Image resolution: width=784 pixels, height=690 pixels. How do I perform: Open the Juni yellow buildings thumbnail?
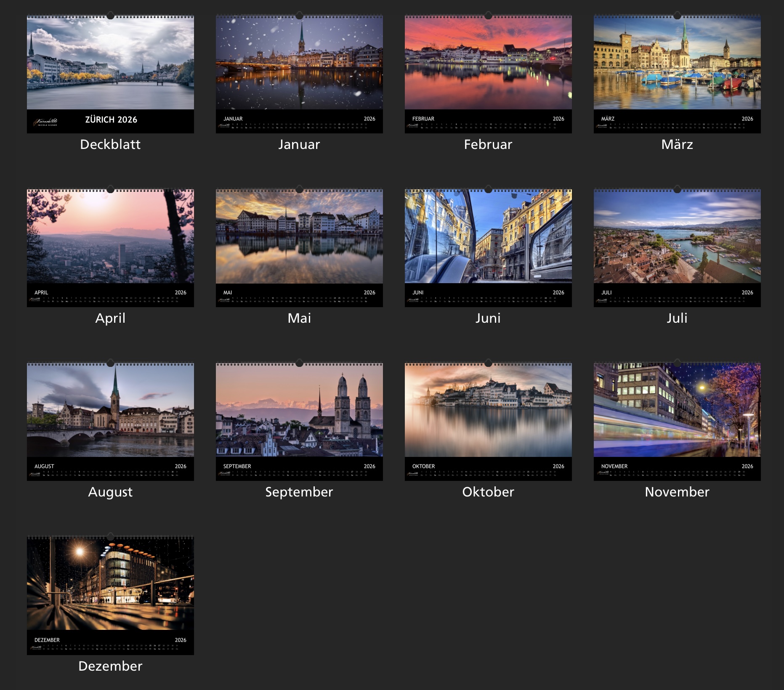(x=488, y=237)
